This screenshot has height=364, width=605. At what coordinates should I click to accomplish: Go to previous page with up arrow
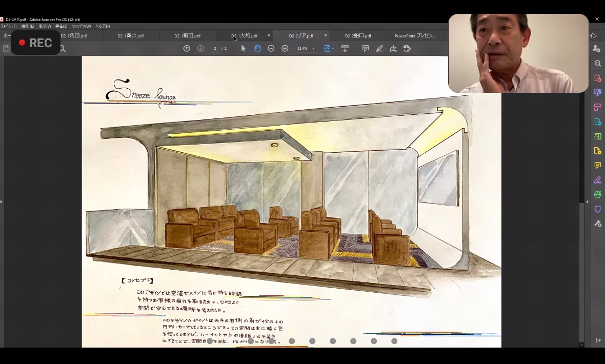point(187,48)
